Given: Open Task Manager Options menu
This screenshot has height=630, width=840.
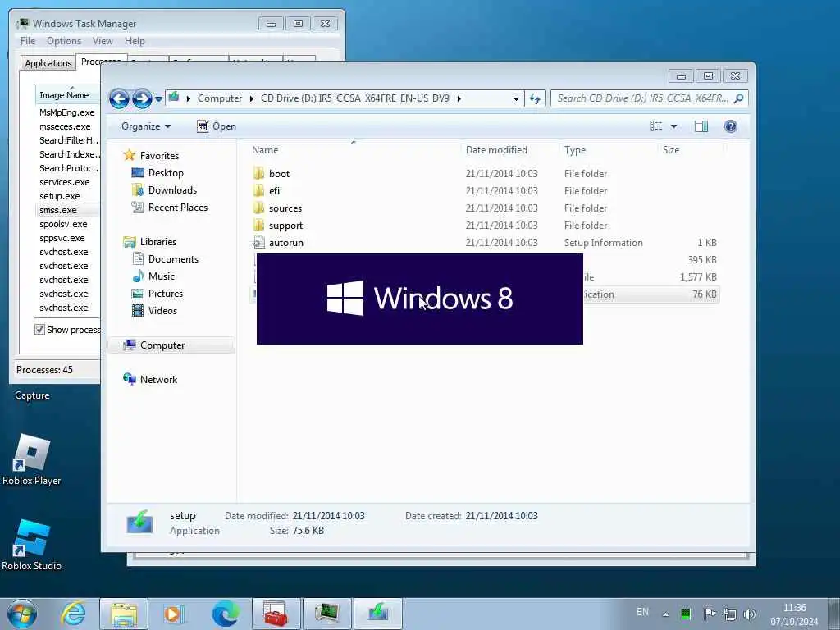Looking at the screenshot, I should click(x=64, y=41).
